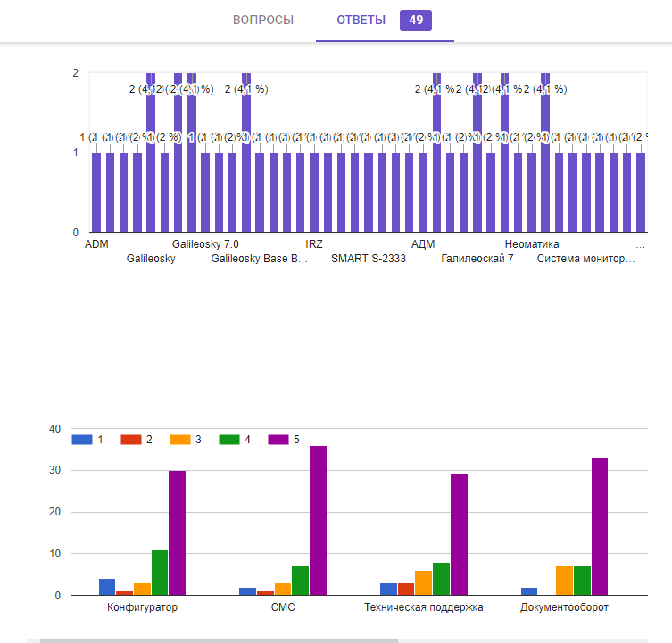
Task: Click the red legend swatch for rating 2
Action: click(131, 440)
